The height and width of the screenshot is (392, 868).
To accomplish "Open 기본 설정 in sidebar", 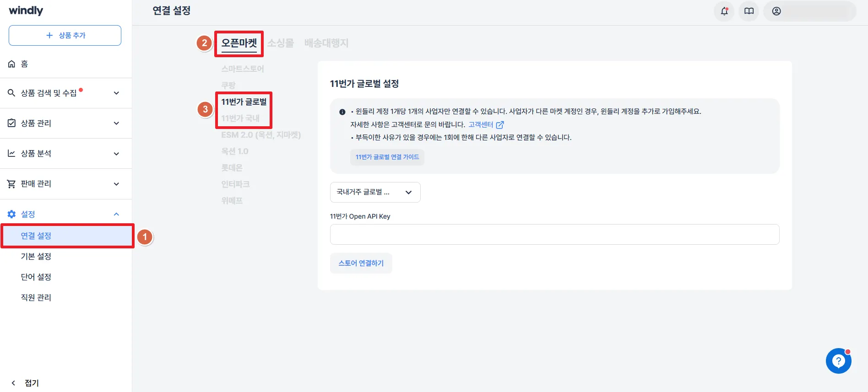I will point(36,256).
